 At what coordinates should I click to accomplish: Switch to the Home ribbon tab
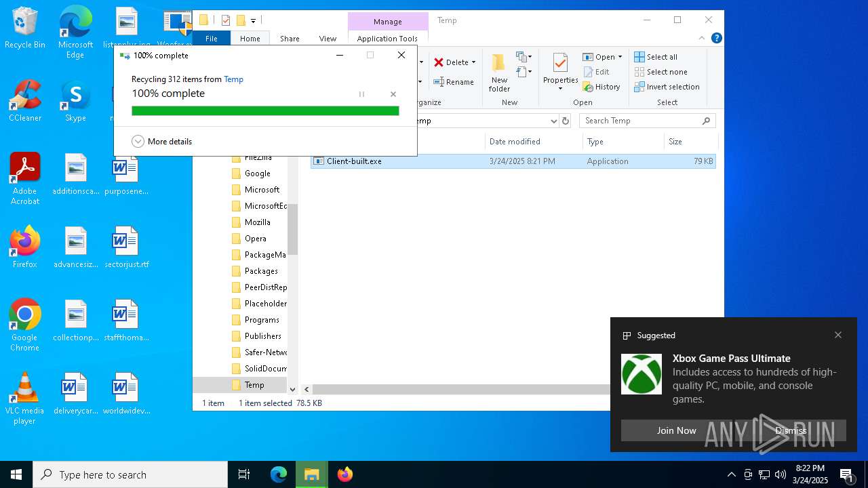pyautogui.click(x=250, y=39)
